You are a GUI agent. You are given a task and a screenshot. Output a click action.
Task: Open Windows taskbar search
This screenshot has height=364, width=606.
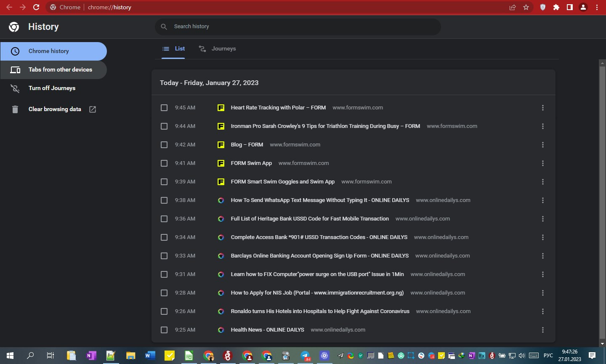point(30,356)
